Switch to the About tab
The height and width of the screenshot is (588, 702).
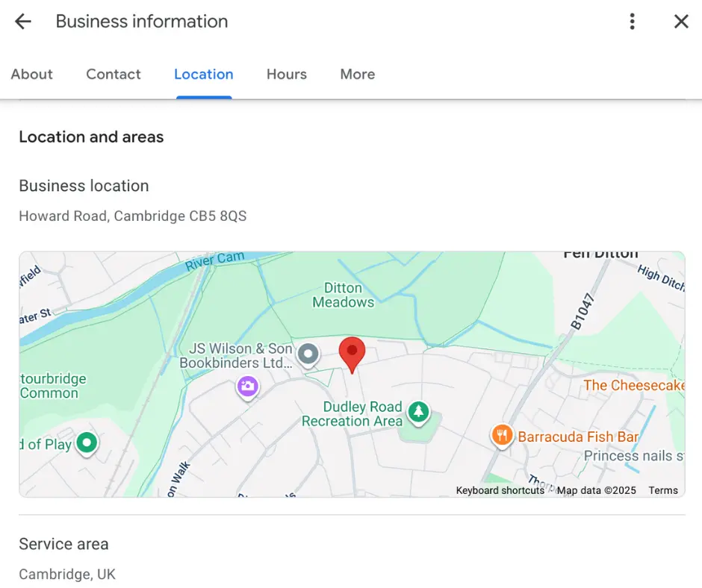[x=32, y=74]
